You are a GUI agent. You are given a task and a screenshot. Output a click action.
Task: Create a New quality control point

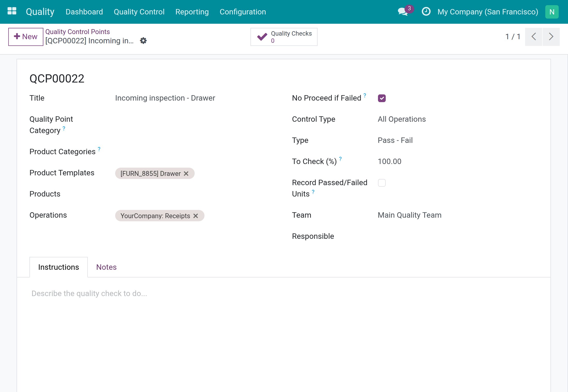coord(26,37)
